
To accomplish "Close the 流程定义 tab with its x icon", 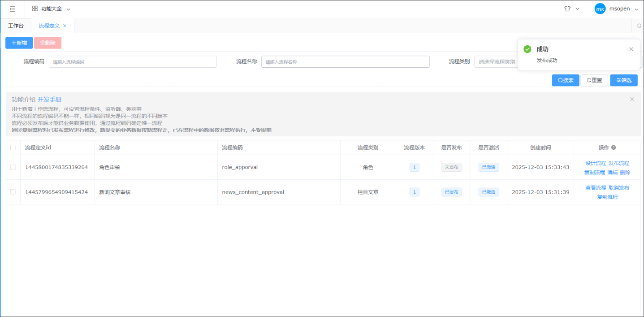I will pyautogui.click(x=65, y=26).
